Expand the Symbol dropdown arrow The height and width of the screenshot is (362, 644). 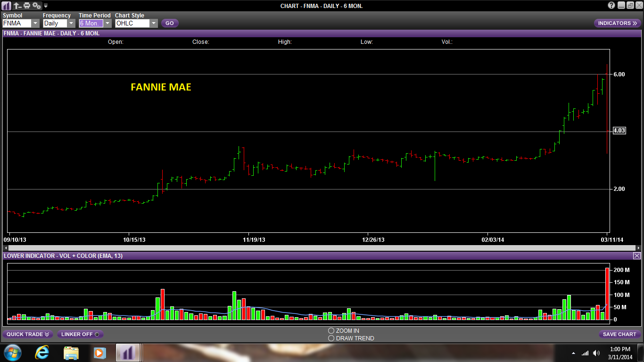(x=35, y=23)
